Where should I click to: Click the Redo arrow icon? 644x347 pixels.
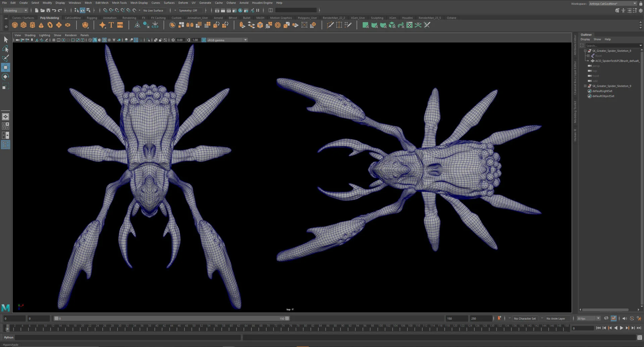pos(60,10)
